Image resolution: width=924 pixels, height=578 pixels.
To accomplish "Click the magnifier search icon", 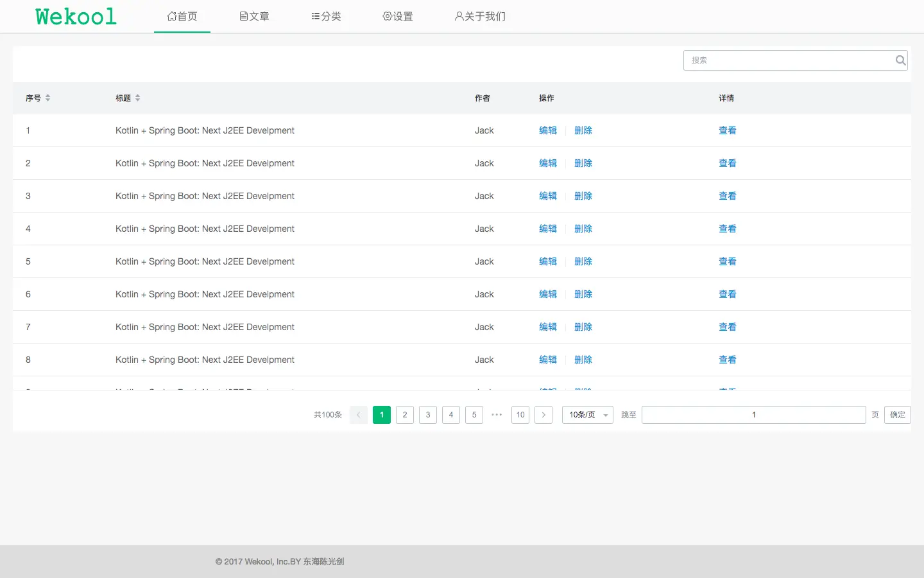I will (900, 60).
